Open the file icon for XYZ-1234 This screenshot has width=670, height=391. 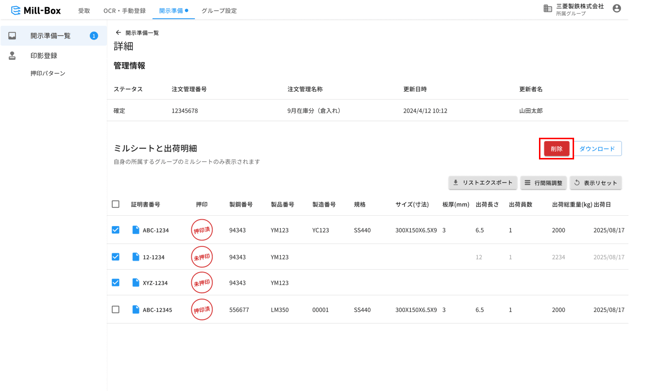135,282
